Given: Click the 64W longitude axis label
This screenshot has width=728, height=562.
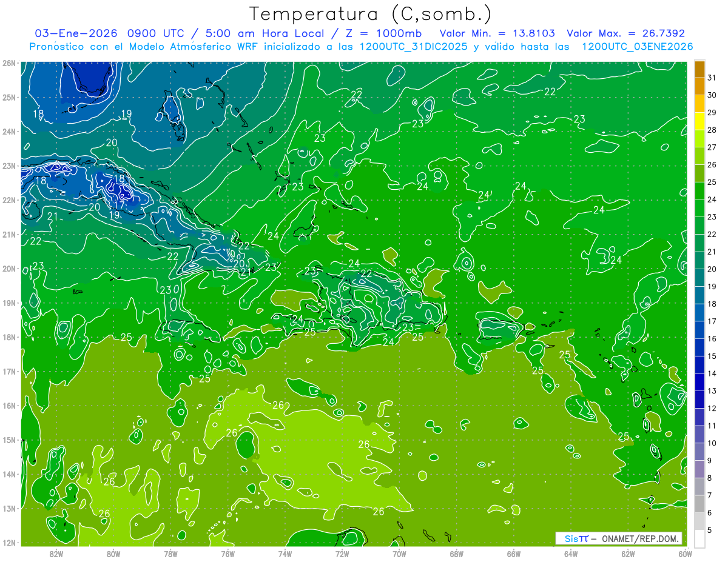Looking at the screenshot, I should click(x=570, y=554).
